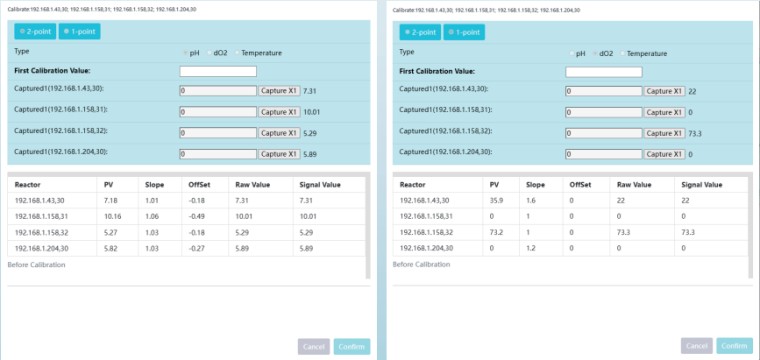Viewport: 760px width, 360px height.
Task: Capture X1 for 192.168.1.158,32 in right dialog
Action: click(665, 133)
